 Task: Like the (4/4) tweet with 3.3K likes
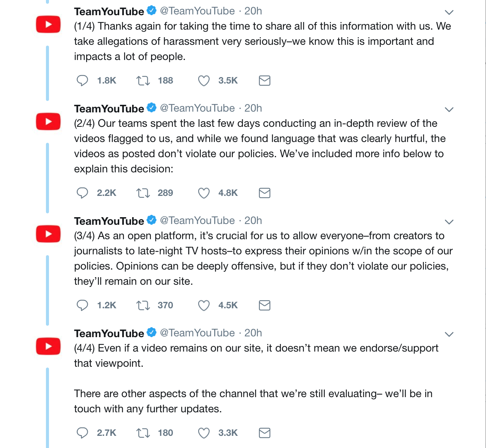(x=204, y=433)
